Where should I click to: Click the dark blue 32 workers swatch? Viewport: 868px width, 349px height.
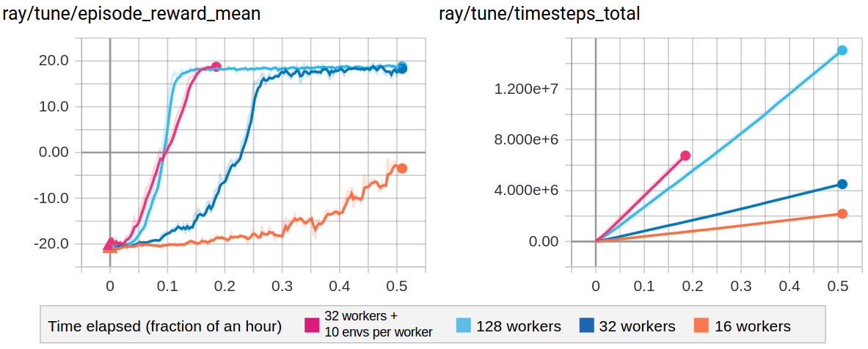pos(587,326)
